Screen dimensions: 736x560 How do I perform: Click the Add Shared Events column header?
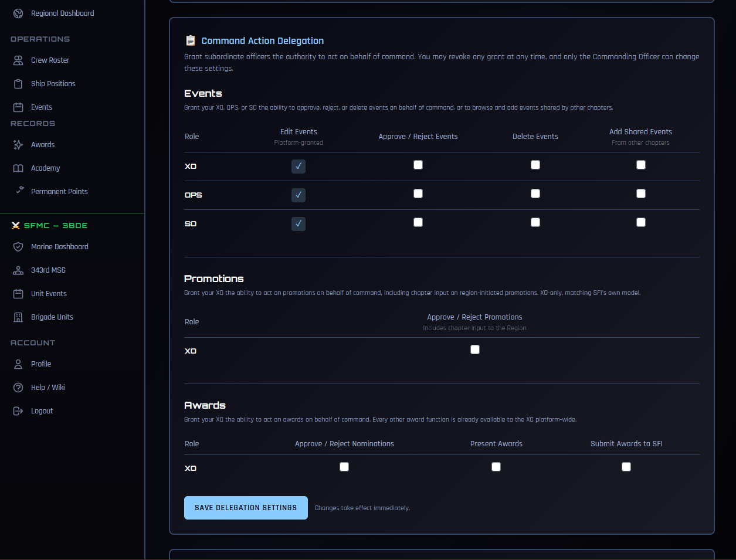(x=640, y=132)
